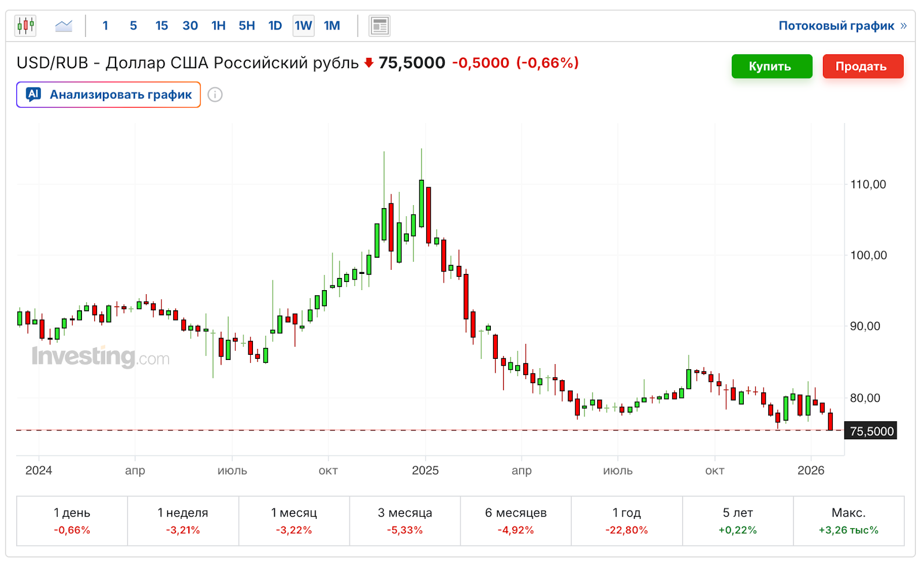
Task: Select the 1W timeframe
Action: tap(303, 25)
